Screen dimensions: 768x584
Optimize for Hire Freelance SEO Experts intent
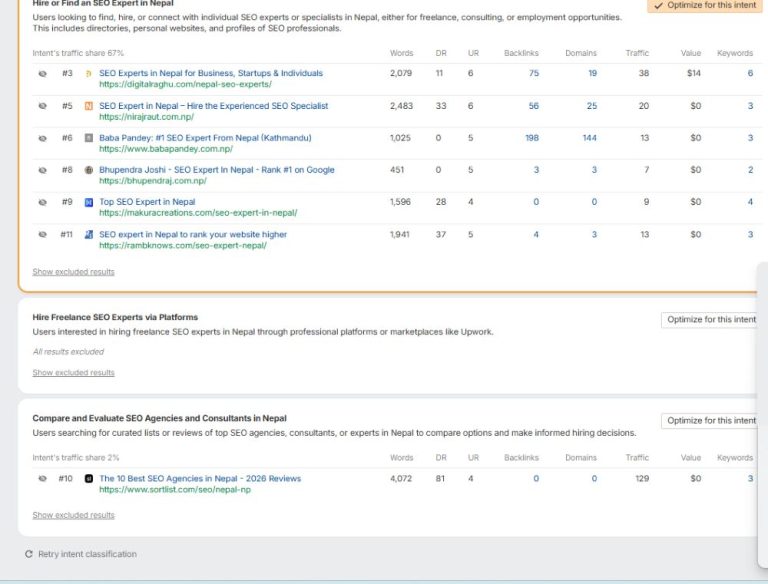pyautogui.click(x=711, y=319)
